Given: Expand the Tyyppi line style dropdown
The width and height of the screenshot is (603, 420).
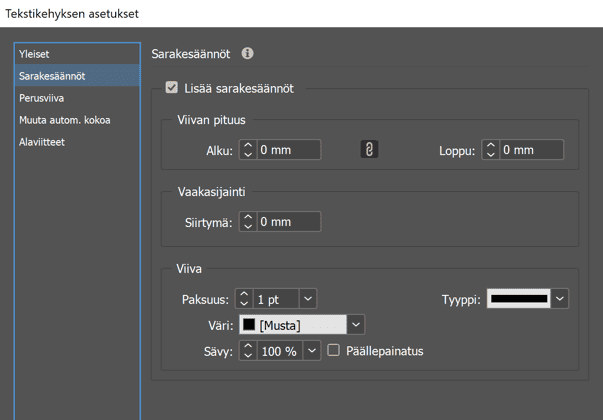Looking at the screenshot, I should [560, 298].
